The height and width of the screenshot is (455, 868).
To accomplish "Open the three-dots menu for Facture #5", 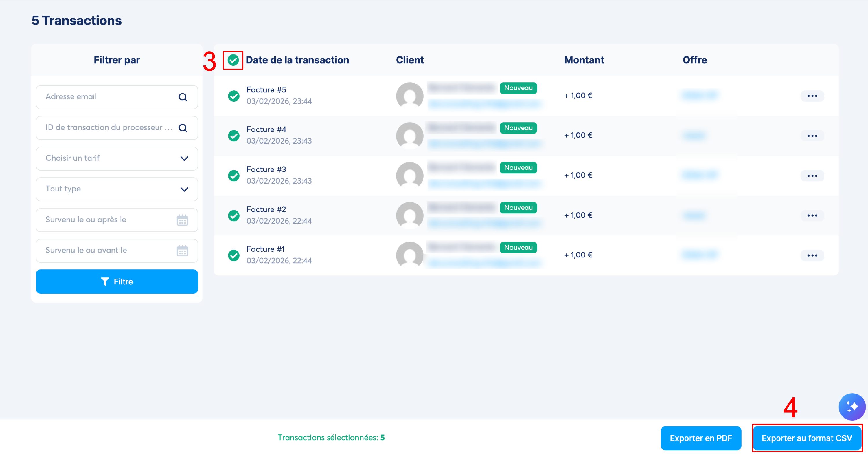I will pyautogui.click(x=812, y=96).
